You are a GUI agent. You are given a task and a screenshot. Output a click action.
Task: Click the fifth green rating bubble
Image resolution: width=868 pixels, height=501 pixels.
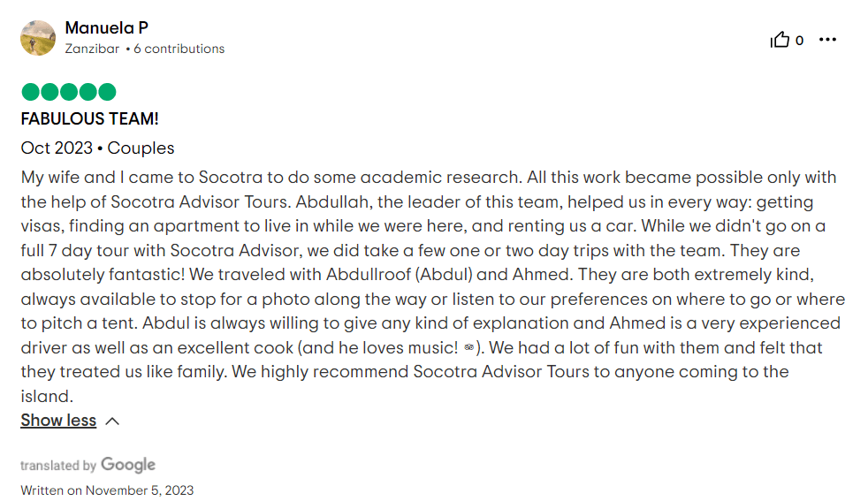(107, 92)
